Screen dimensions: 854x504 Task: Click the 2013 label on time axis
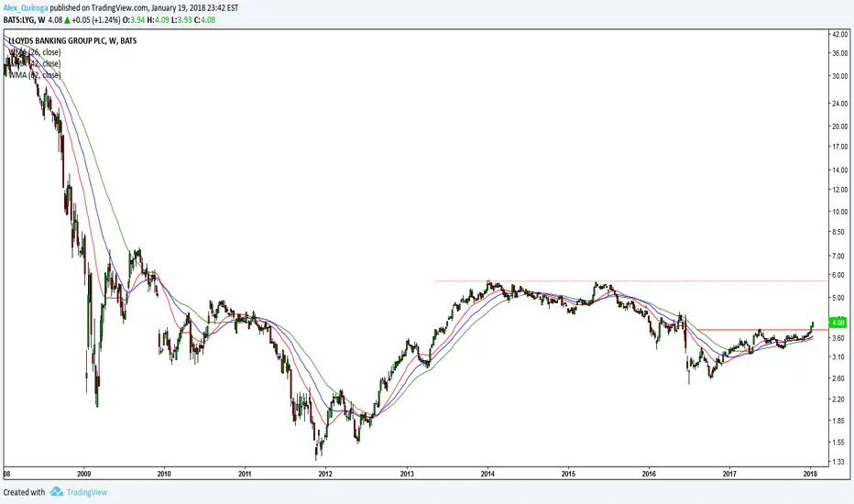pos(407,474)
